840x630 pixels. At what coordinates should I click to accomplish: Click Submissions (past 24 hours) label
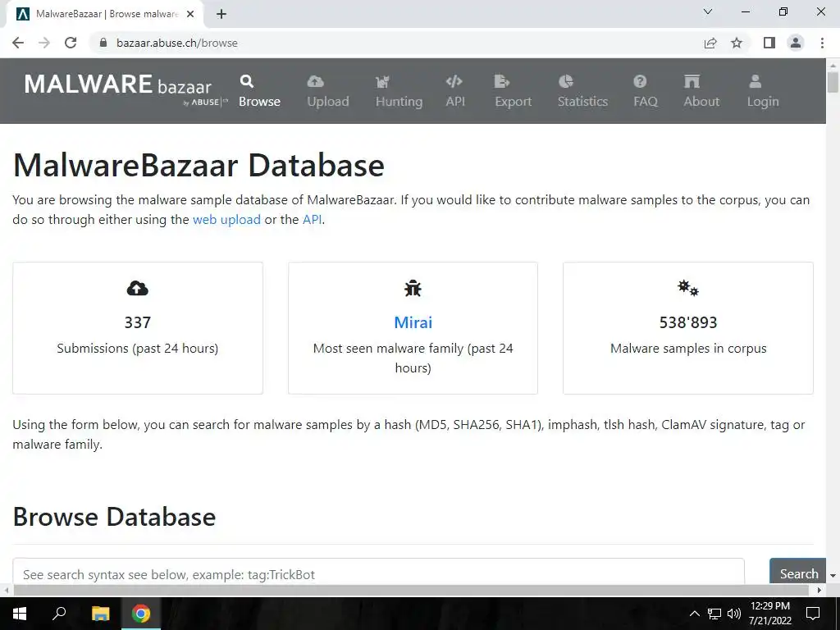tap(138, 348)
